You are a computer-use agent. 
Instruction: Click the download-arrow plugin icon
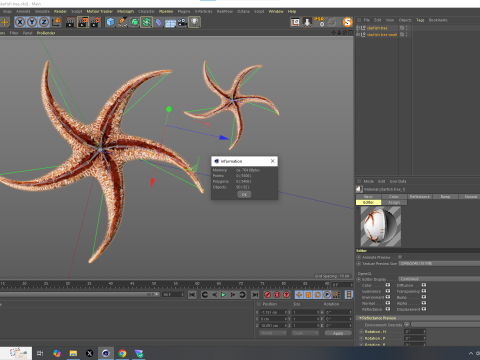(307, 22)
